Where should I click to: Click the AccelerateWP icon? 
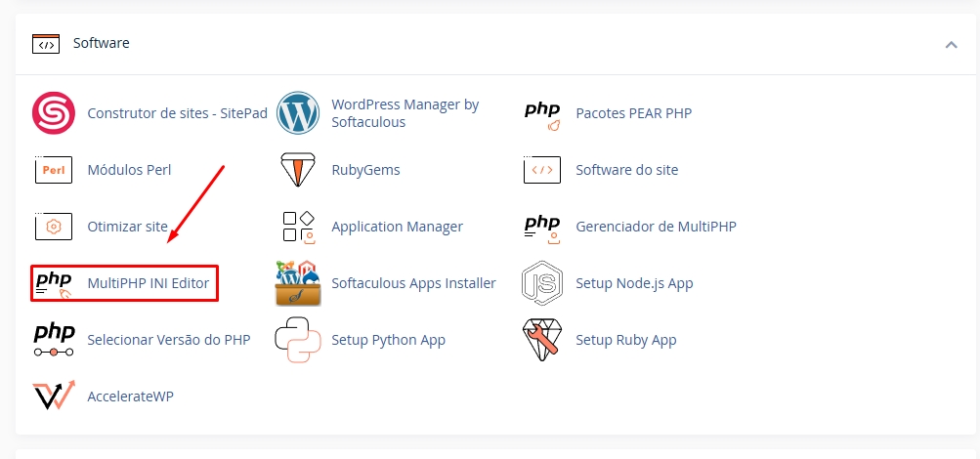point(54,396)
